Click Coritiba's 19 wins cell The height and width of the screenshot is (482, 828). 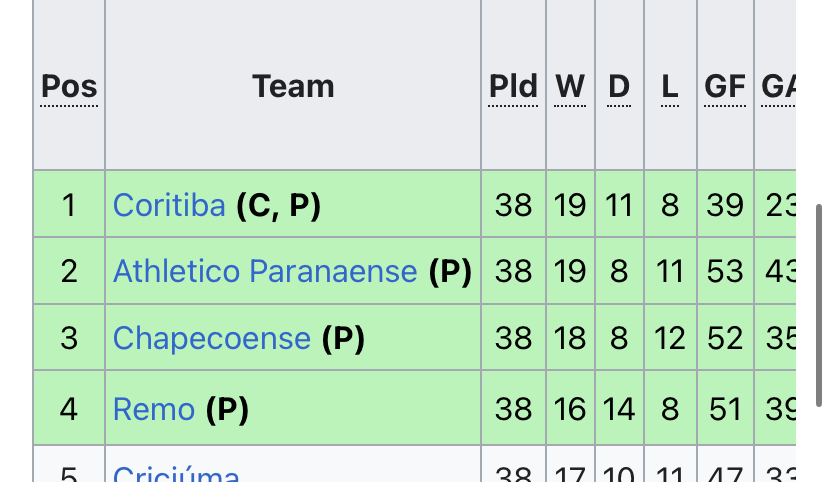[x=570, y=204]
